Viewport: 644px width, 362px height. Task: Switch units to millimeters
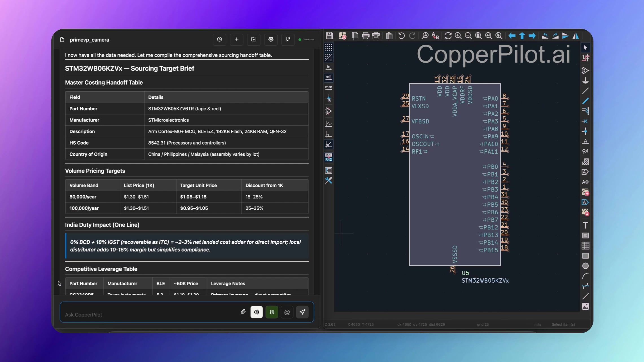[328, 88]
